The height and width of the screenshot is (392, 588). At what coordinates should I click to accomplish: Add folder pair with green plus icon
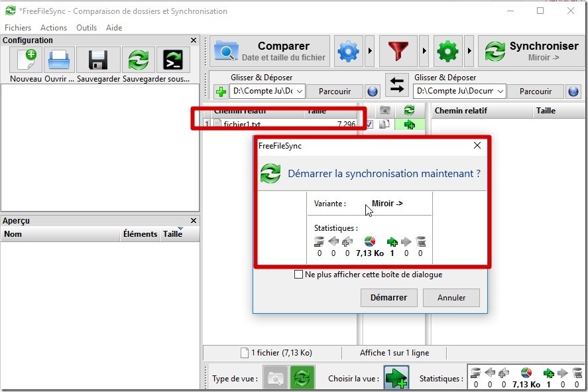coord(221,92)
